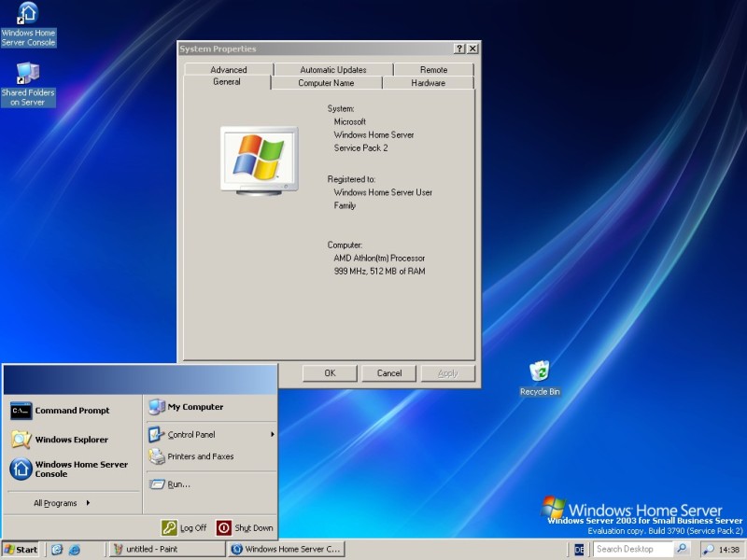Open the Windows Home Server Console desktop shortcut
Viewport: 747px width, 560px height.
click(x=28, y=14)
